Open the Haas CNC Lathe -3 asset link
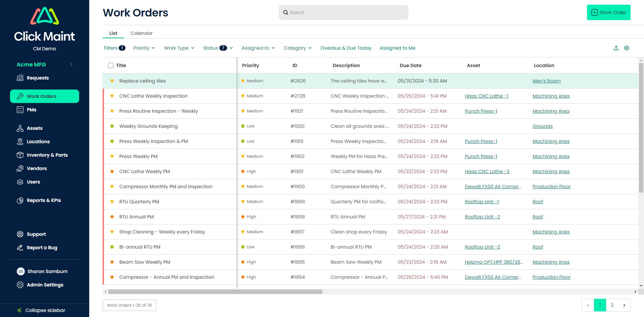 coord(487,171)
